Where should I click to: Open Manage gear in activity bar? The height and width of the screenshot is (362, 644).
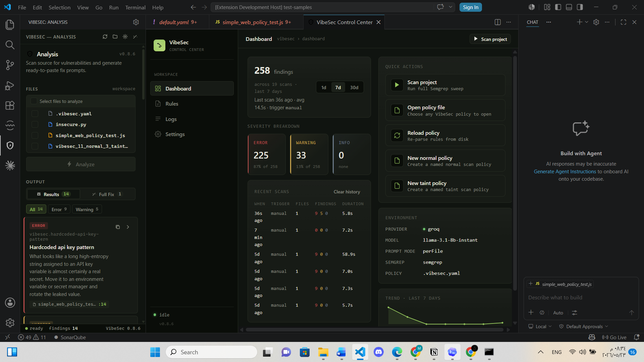click(10, 323)
